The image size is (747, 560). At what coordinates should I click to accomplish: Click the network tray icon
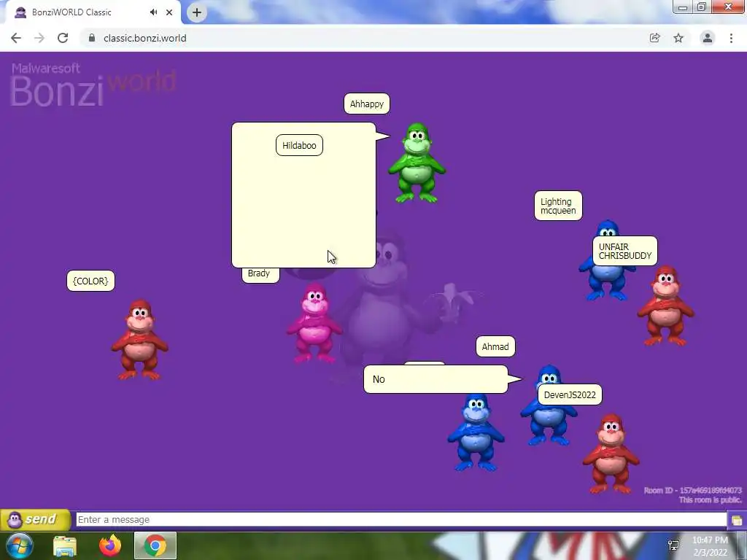click(673, 545)
